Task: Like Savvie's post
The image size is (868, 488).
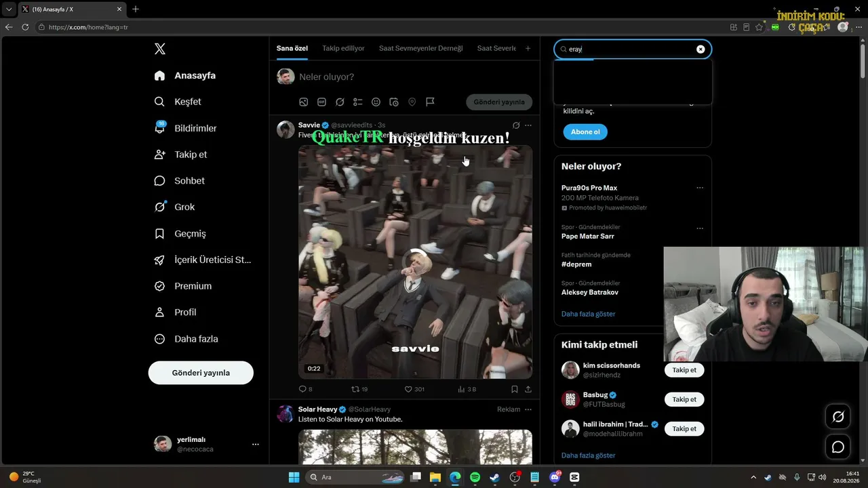Action: (414, 389)
